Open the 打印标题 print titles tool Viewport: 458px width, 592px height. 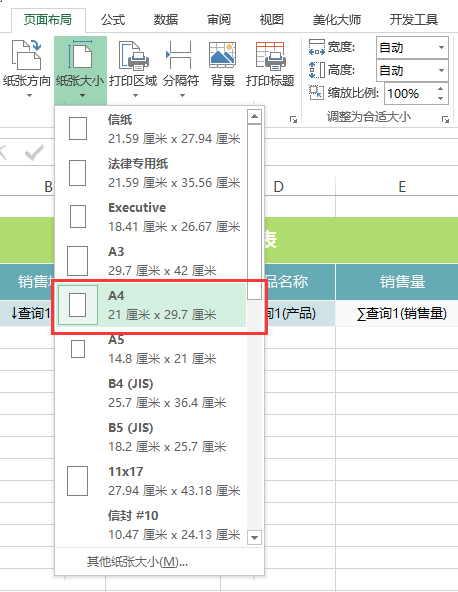click(x=270, y=64)
